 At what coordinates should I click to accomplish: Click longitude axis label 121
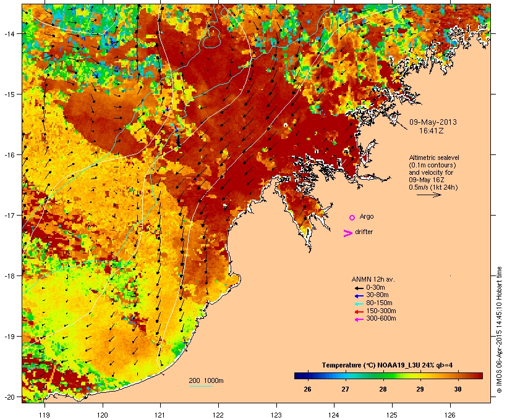tap(160, 415)
